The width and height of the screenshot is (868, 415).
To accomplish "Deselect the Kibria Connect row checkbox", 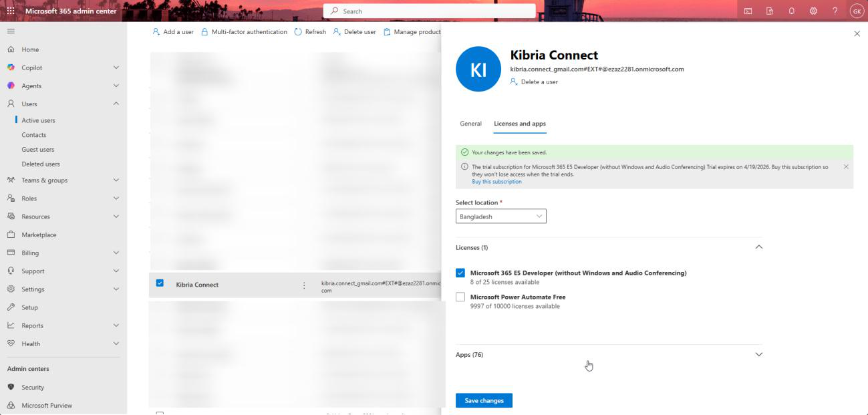I will coord(160,283).
